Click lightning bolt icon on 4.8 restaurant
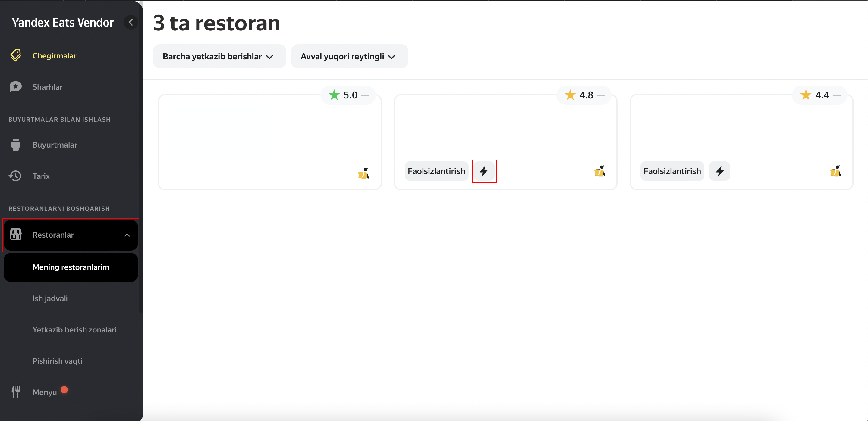 [484, 171]
